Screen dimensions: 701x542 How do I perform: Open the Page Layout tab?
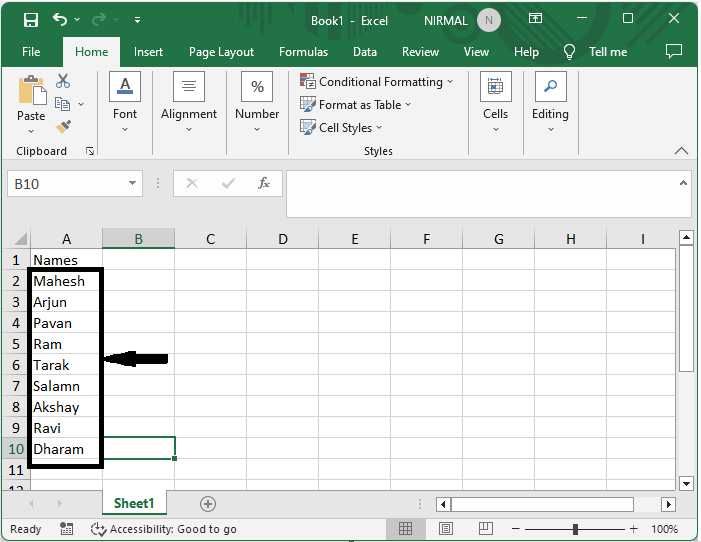(x=221, y=52)
